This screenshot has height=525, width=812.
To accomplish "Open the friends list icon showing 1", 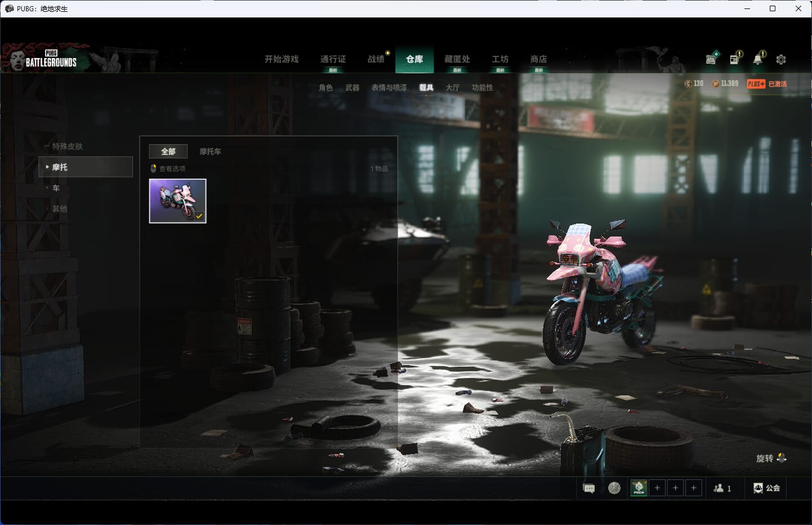I will (722, 488).
